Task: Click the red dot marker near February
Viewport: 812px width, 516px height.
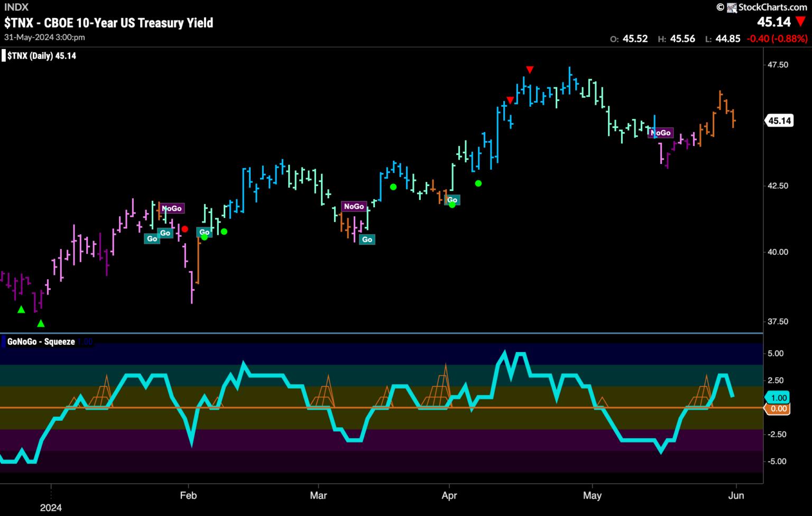Action: [184, 229]
